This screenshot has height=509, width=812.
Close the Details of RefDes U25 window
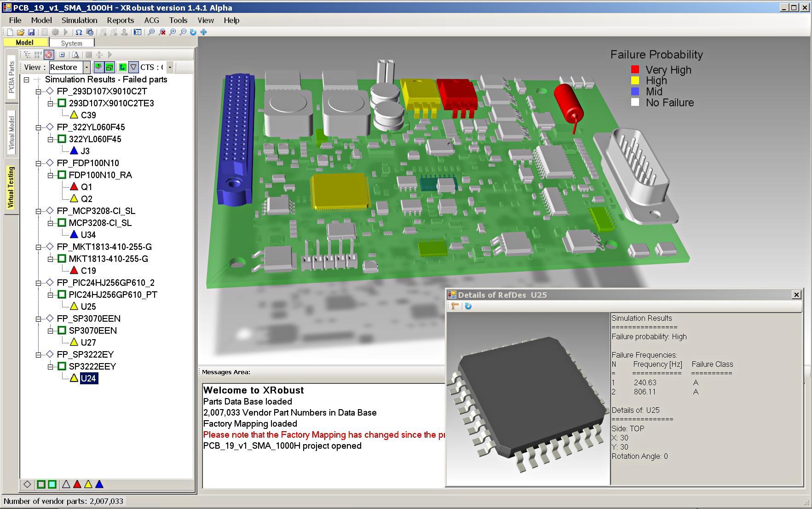click(796, 295)
